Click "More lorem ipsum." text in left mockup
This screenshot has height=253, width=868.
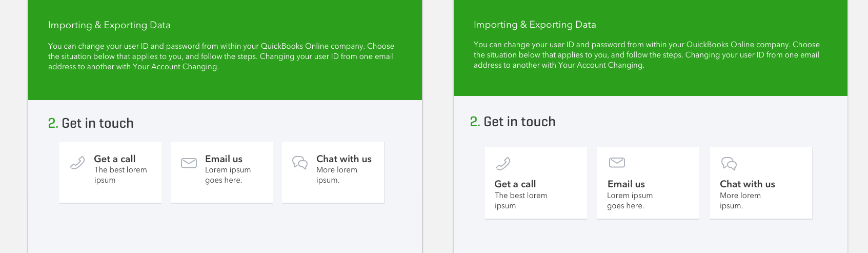[336, 175]
